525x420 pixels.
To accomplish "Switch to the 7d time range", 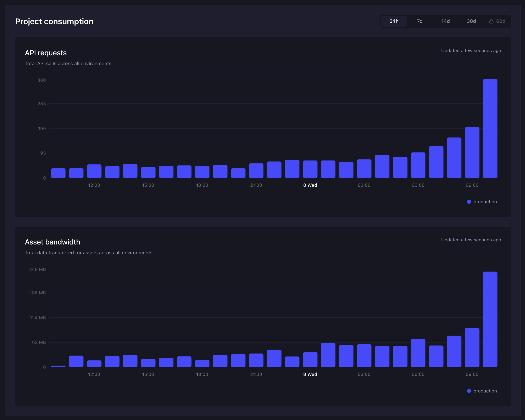I will coord(420,21).
